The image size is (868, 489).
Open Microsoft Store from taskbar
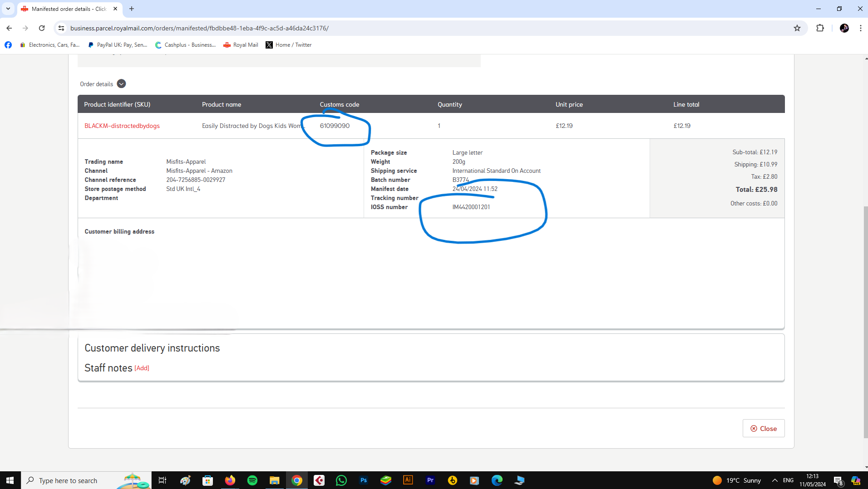[207, 480]
